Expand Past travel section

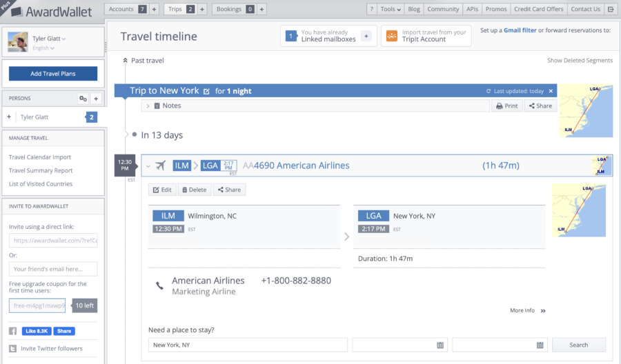[143, 61]
